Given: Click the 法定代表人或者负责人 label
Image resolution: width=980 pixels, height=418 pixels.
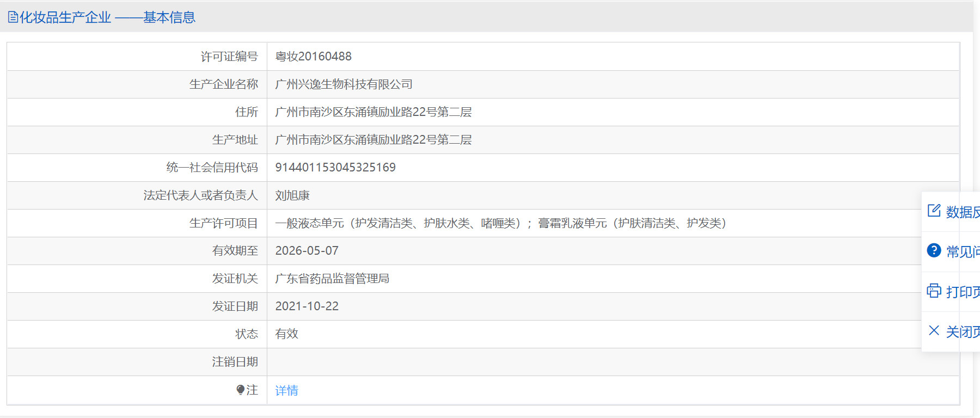Looking at the screenshot, I should click(x=201, y=195).
